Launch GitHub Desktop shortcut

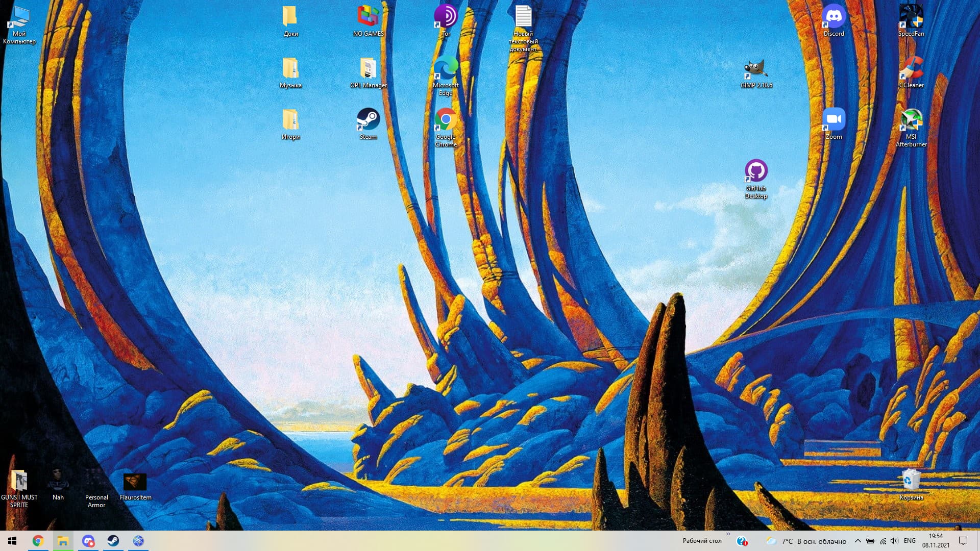coord(756,179)
